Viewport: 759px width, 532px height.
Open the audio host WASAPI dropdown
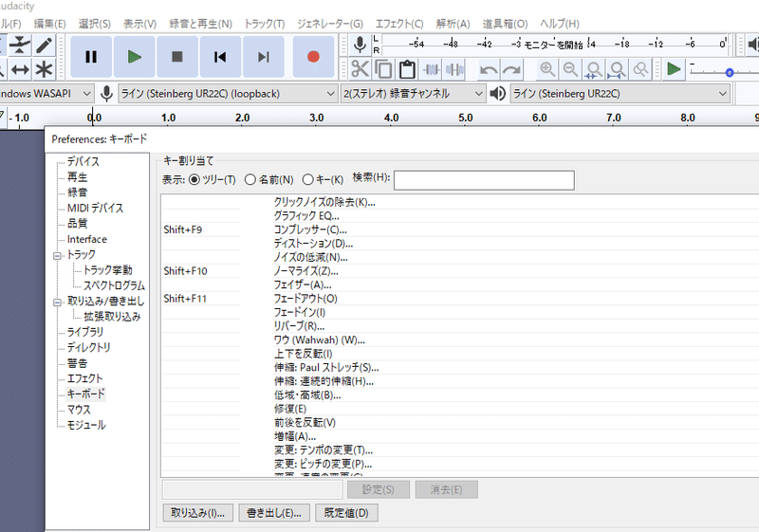click(46, 93)
